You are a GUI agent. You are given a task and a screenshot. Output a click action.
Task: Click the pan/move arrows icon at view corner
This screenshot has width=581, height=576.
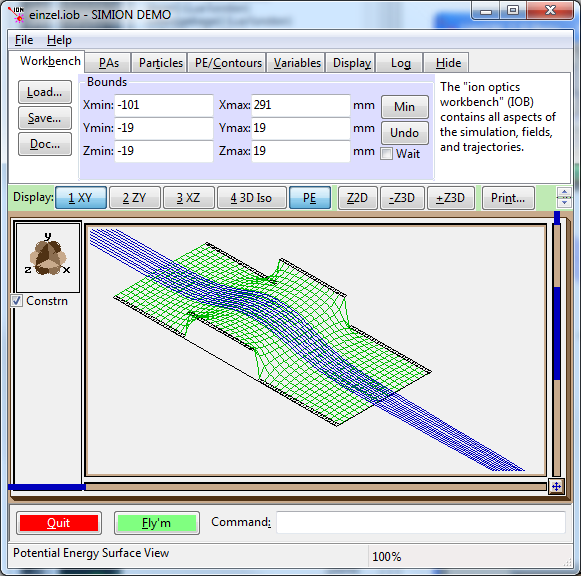tap(556, 486)
